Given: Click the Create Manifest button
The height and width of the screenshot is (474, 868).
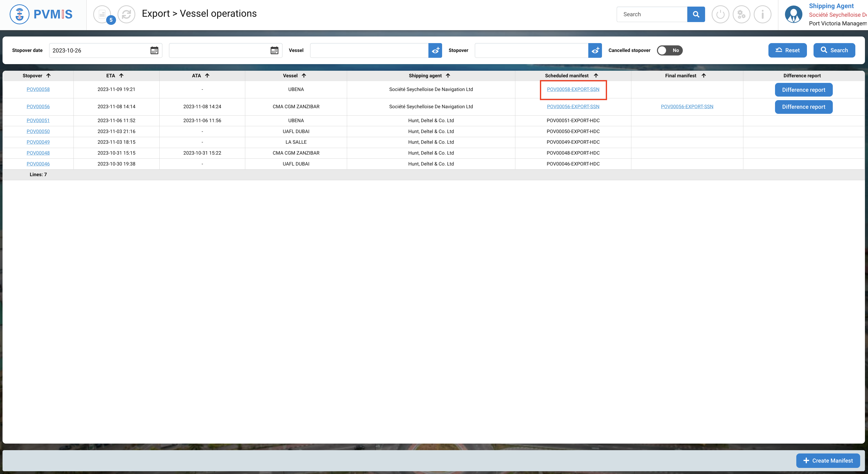Looking at the screenshot, I should click(827, 461).
